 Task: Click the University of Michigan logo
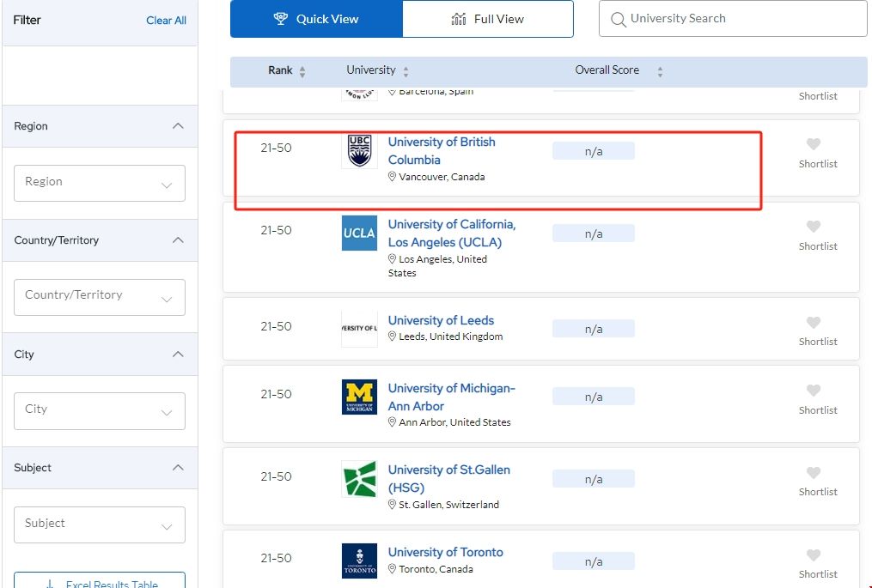(x=359, y=397)
